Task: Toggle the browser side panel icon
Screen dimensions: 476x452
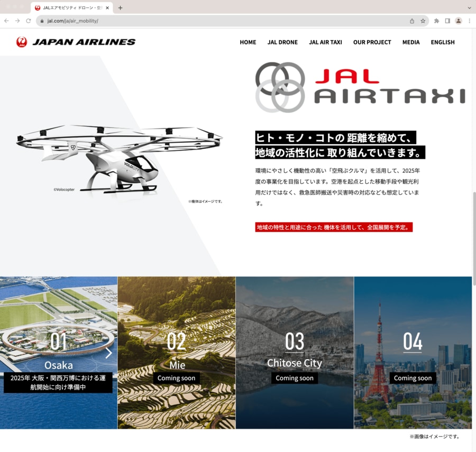Action: [447, 21]
